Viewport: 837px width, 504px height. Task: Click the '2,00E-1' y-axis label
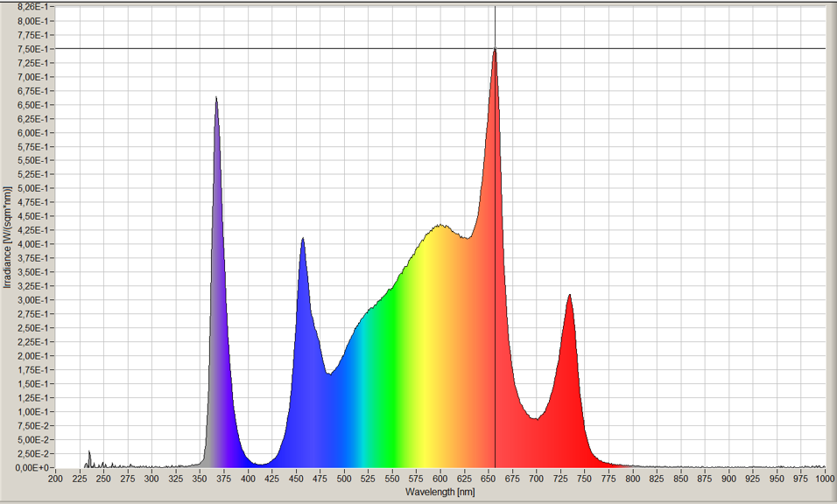(x=32, y=356)
